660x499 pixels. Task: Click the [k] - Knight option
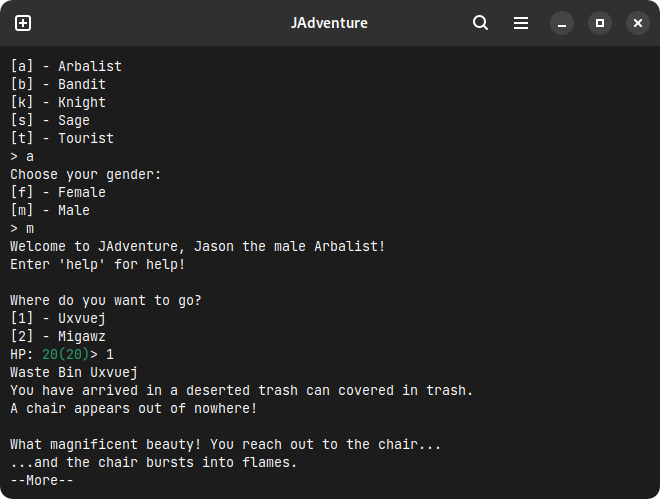[x=58, y=103]
